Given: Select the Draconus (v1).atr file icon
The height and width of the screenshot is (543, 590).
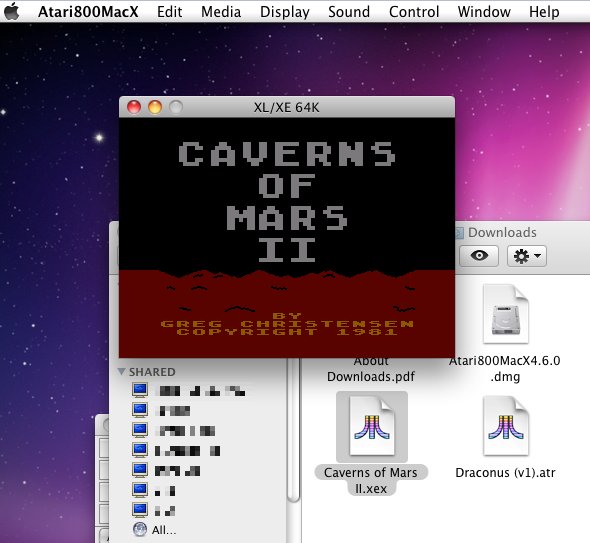Looking at the screenshot, I should pyautogui.click(x=506, y=426).
